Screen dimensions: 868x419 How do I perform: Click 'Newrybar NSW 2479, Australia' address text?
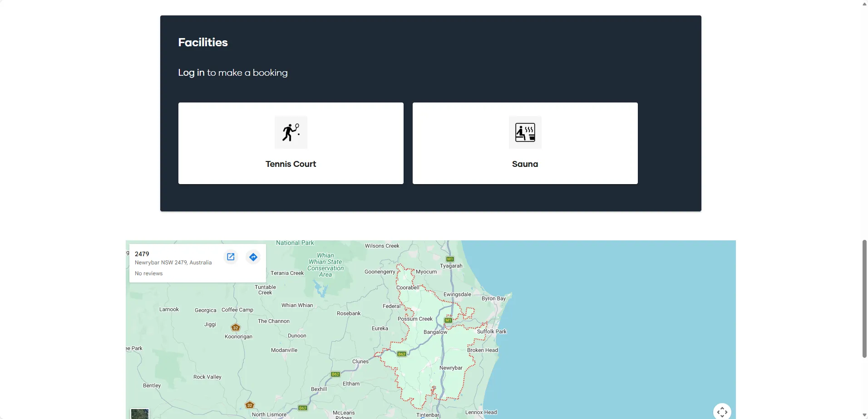173,263
